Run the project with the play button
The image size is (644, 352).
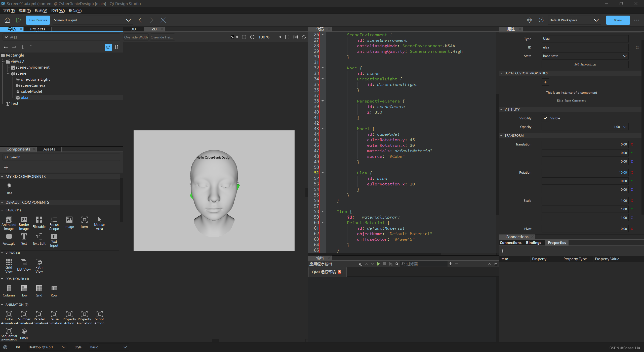point(19,20)
